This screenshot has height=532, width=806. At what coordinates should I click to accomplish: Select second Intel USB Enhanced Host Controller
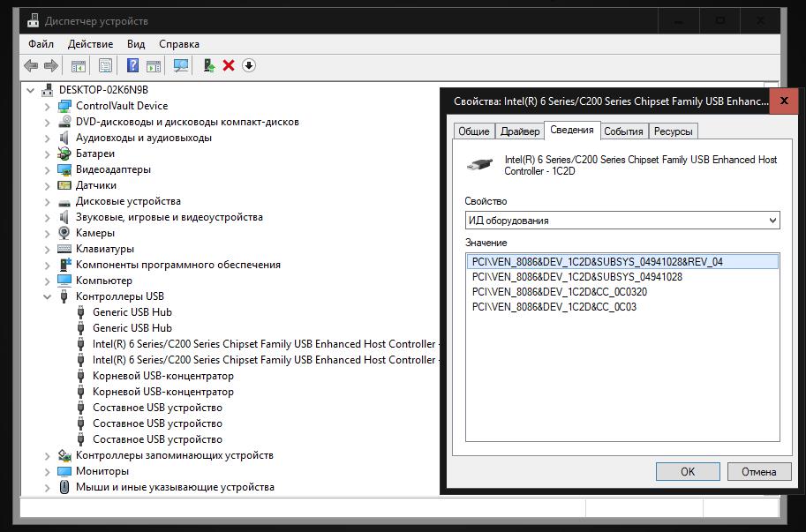[x=266, y=360]
